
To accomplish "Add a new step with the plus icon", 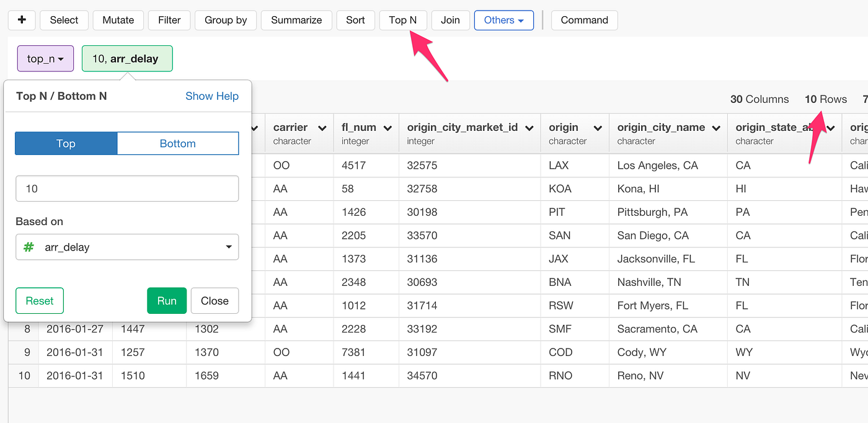I will tap(21, 20).
